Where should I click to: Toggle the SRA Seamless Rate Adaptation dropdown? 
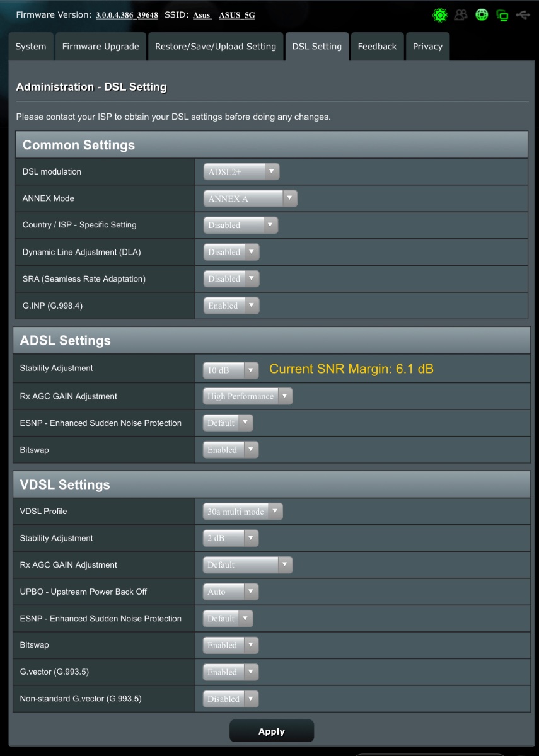pyautogui.click(x=231, y=278)
